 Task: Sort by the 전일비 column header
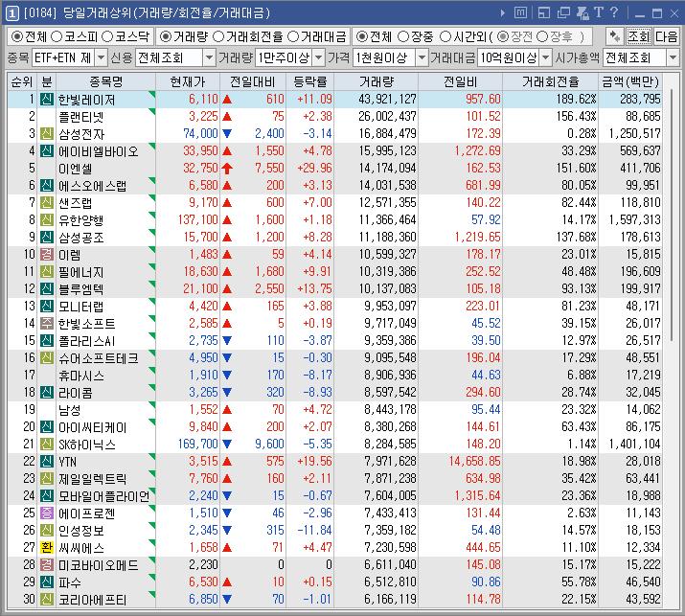tap(460, 81)
